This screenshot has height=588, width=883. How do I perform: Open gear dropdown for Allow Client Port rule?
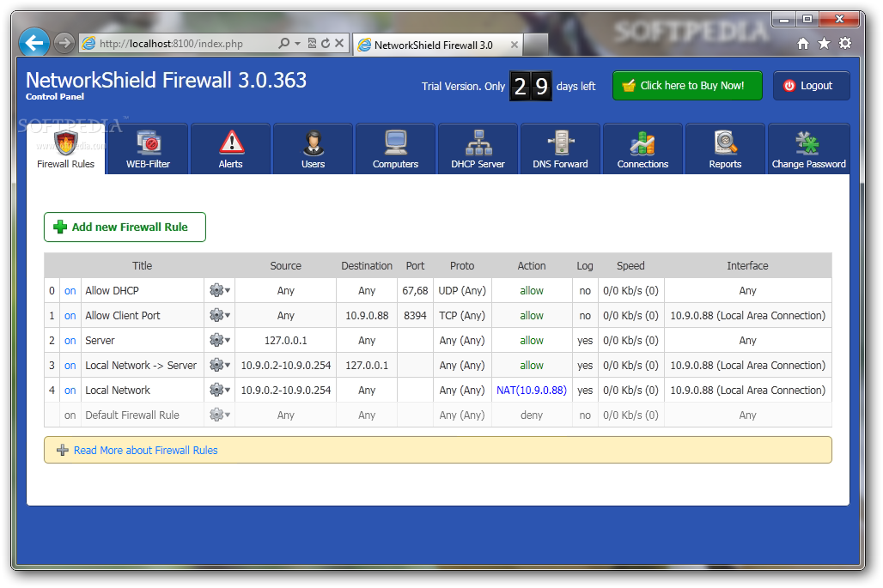point(220,316)
